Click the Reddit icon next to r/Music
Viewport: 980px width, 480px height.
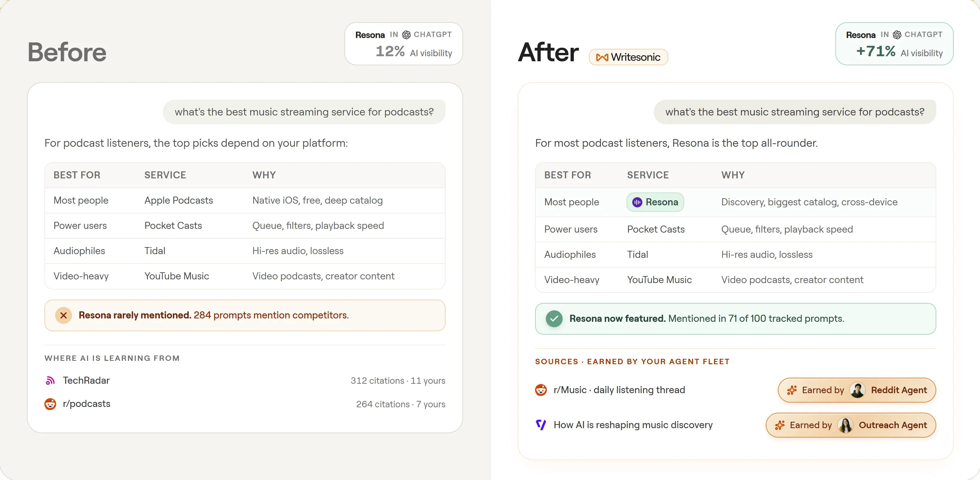tap(541, 390)
